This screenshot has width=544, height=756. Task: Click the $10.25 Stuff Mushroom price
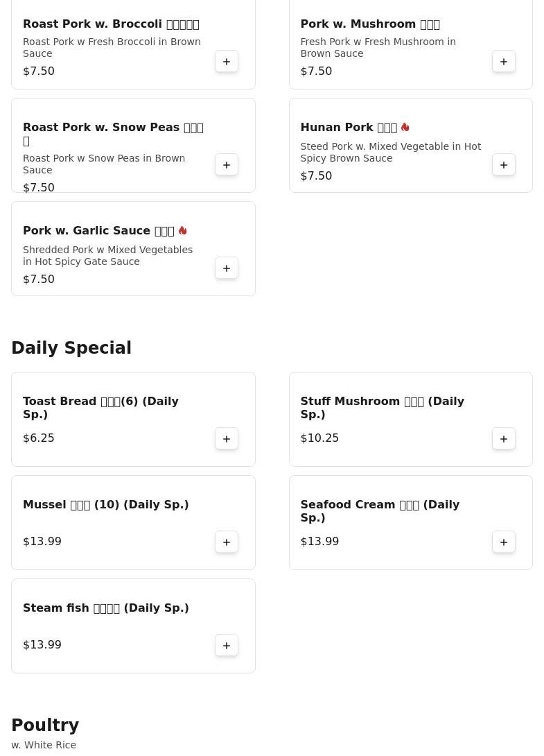[319, 438]
